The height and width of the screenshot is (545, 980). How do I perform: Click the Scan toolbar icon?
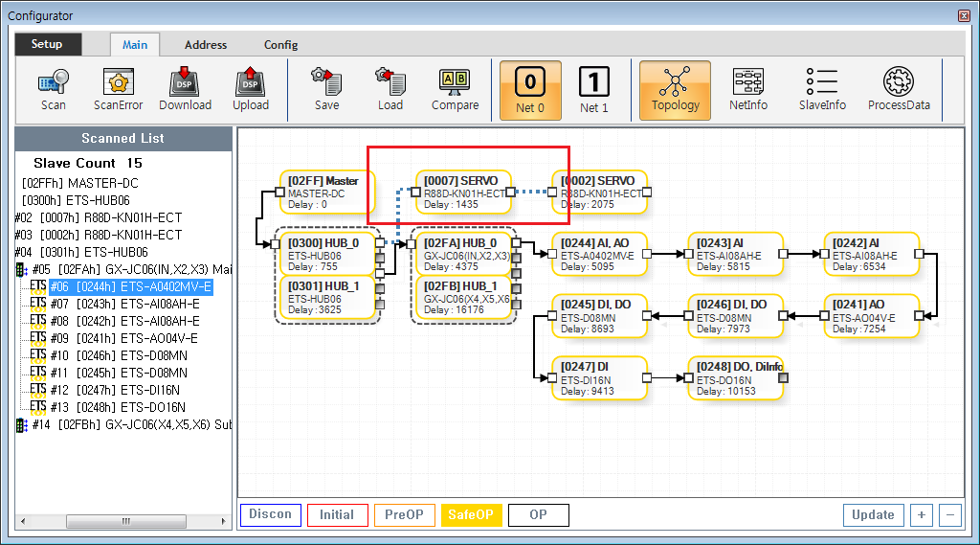coord(54,90)
